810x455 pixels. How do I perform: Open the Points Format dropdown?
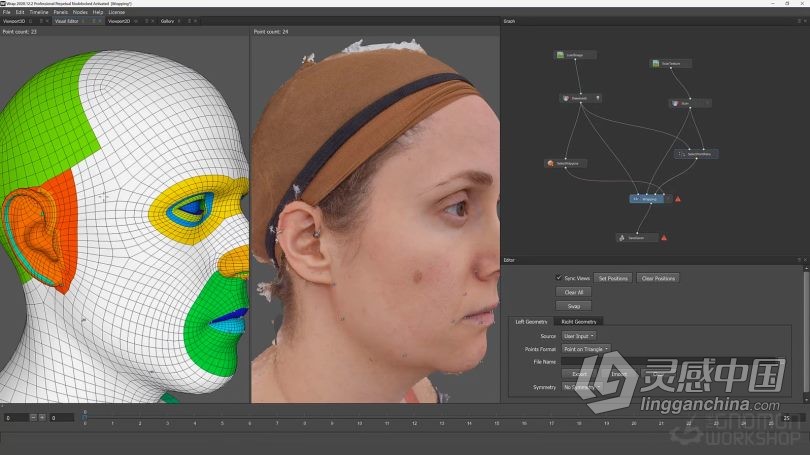pos(586,349)
